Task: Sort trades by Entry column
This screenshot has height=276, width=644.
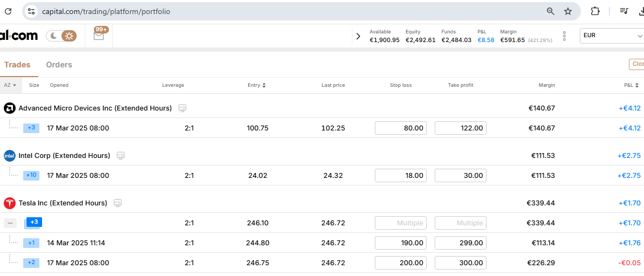Action: 256,85
